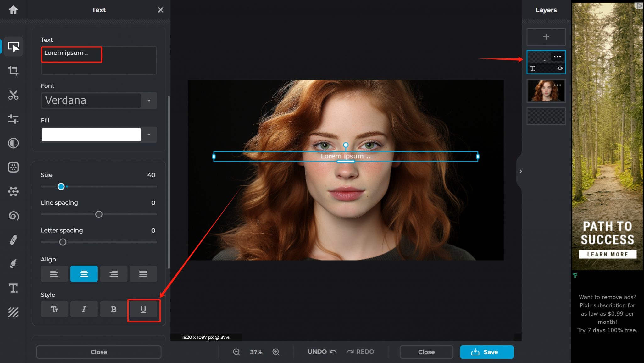Click the Save button

486,352
